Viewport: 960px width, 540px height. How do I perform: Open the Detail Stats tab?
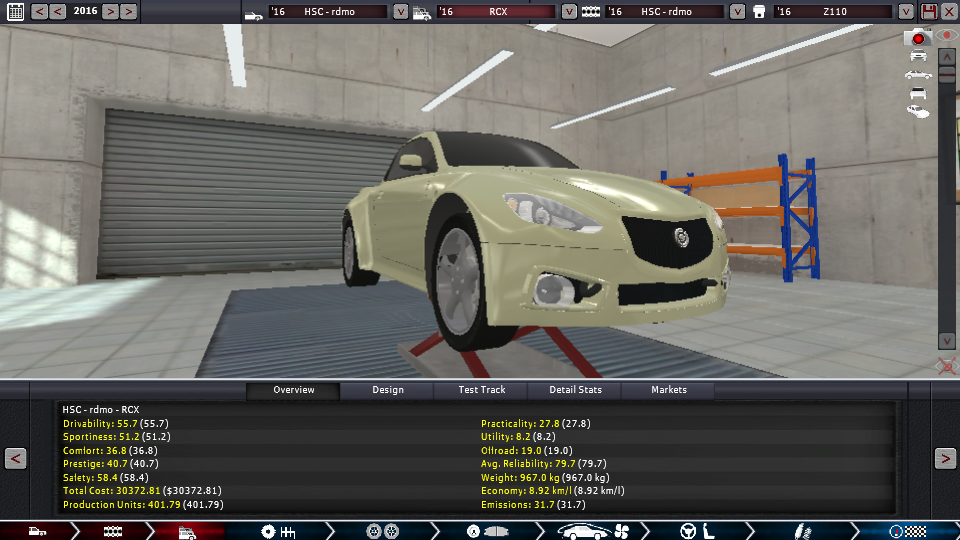[x=575, y=390]
